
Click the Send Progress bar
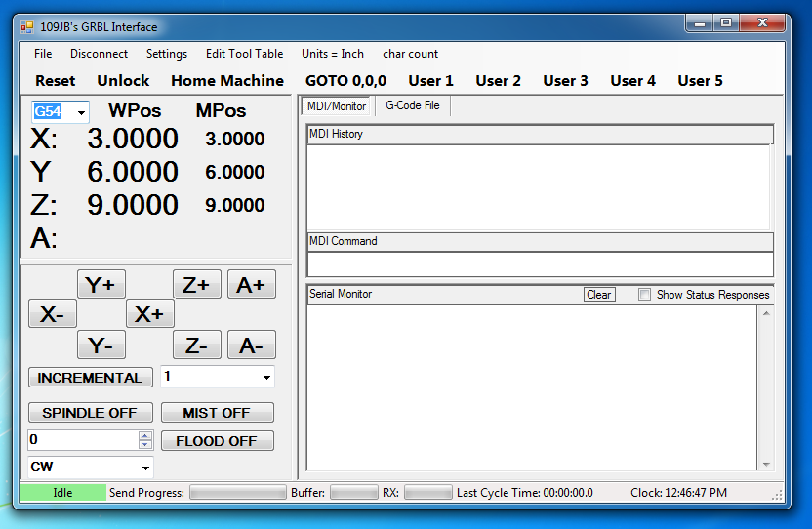(x=238, y=492)
